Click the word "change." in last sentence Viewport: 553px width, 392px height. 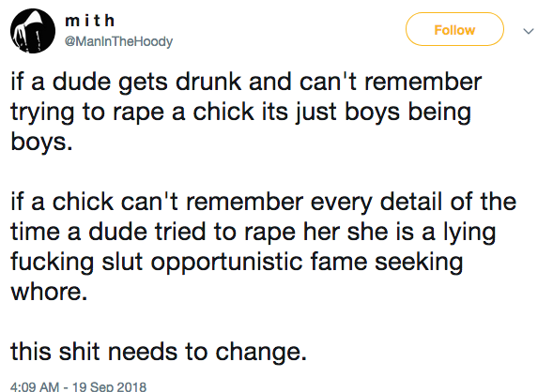(x=261, y=353)
